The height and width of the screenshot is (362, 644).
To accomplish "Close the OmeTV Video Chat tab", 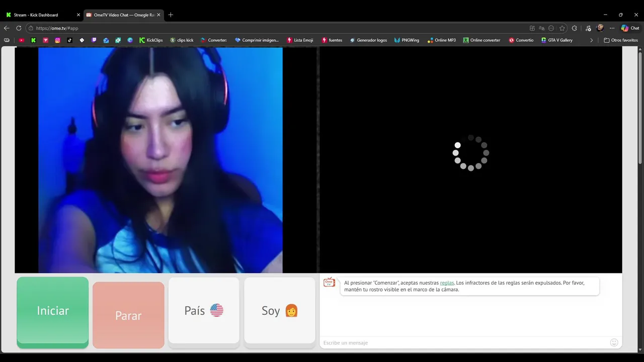I will 158,15.
